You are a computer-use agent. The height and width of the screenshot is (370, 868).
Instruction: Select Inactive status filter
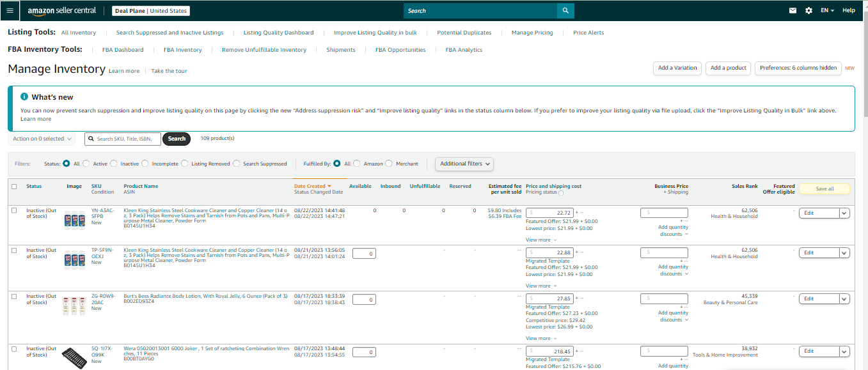(x=114, y=164)
